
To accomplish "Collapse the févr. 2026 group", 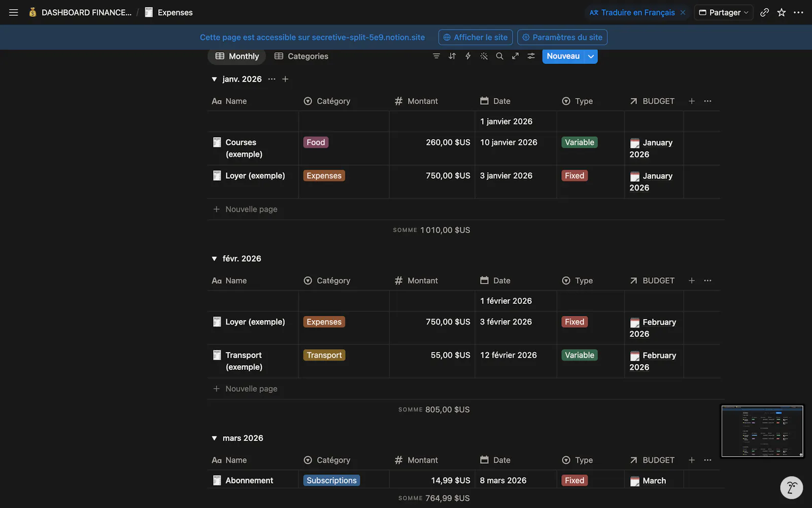I will 214,259.
